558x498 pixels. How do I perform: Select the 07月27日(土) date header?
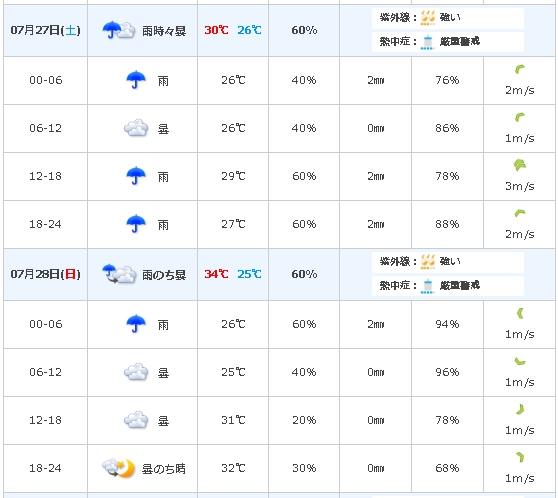[45, 30]
